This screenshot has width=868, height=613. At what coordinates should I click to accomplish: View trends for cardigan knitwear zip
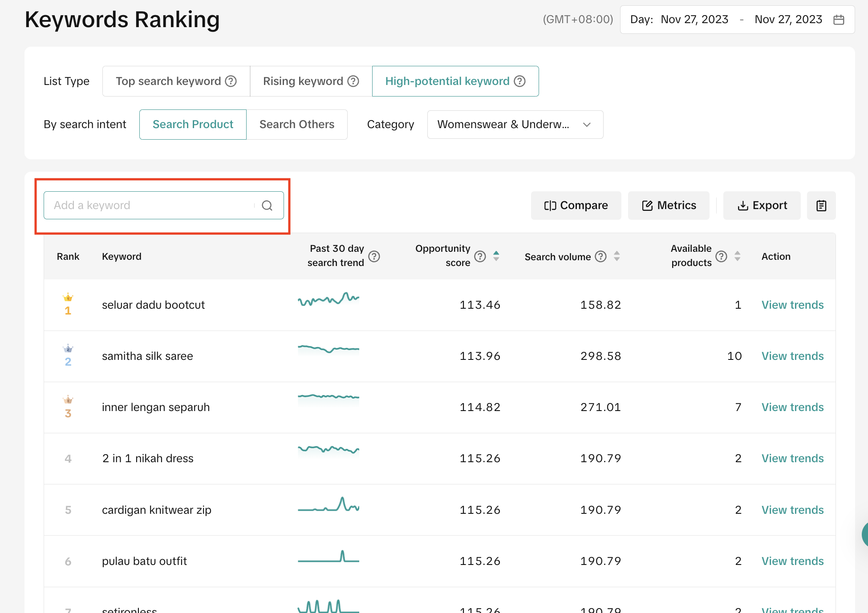(792, 510)
